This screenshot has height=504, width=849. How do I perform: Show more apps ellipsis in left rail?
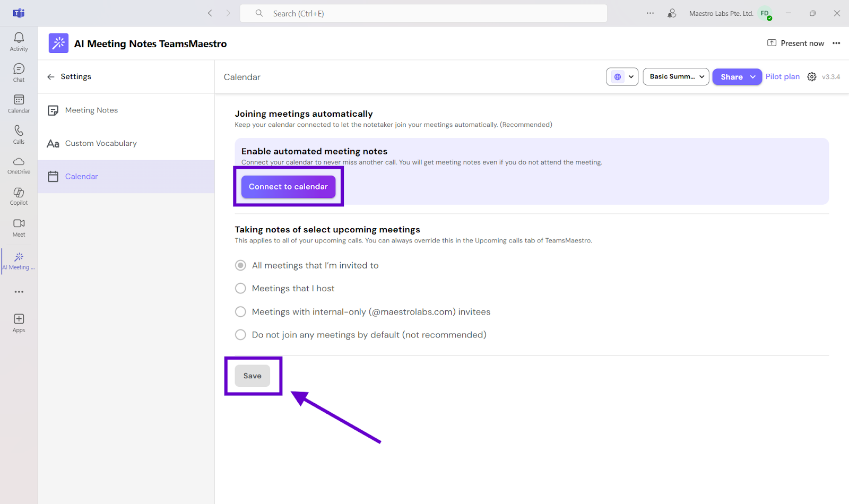19,292
